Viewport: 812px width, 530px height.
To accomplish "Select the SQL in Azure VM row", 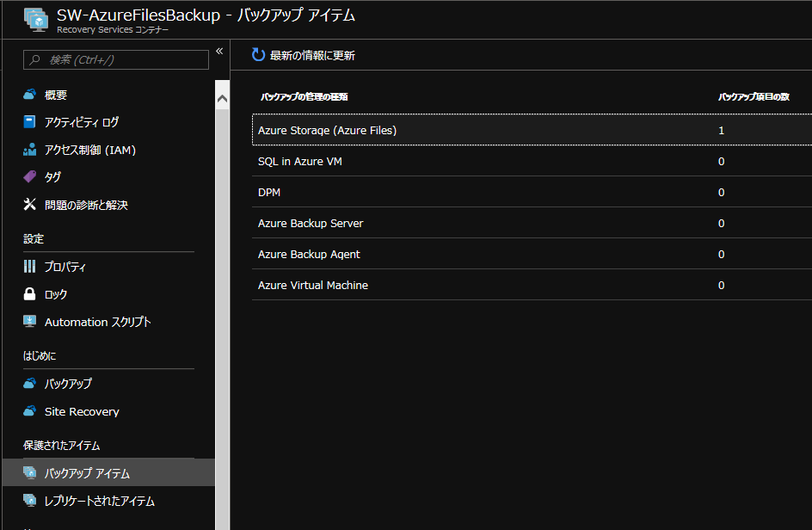I will pyautogui.click(x=301, y=162).
